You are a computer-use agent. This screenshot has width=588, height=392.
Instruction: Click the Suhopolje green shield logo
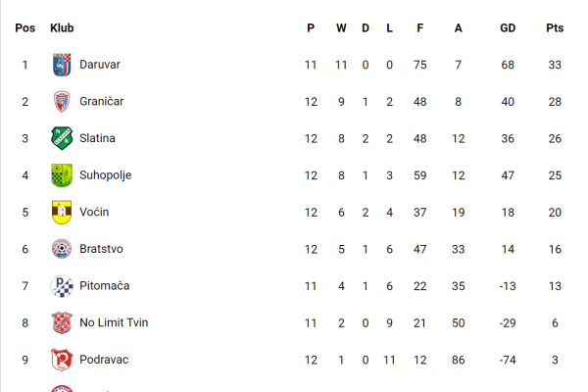pos(62,175)
